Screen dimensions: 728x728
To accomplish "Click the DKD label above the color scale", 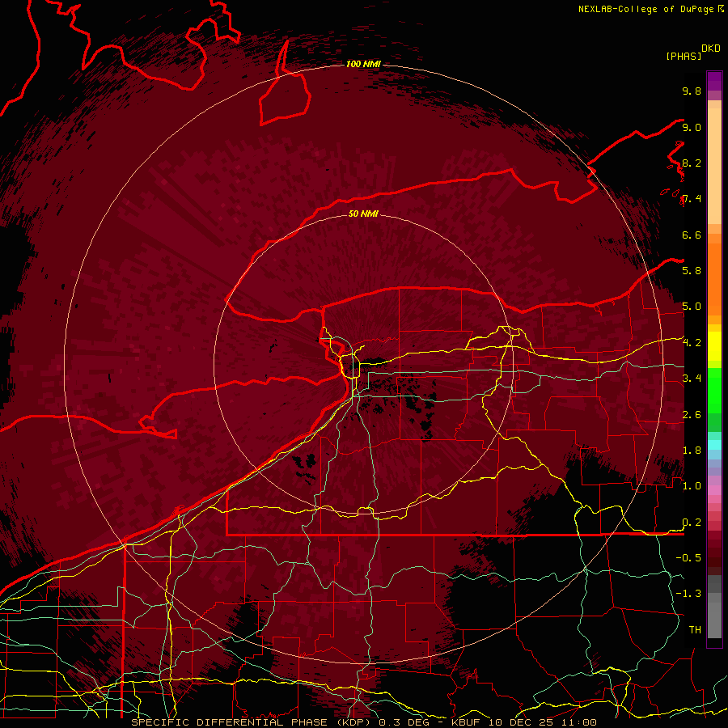I will click(710, 49).
